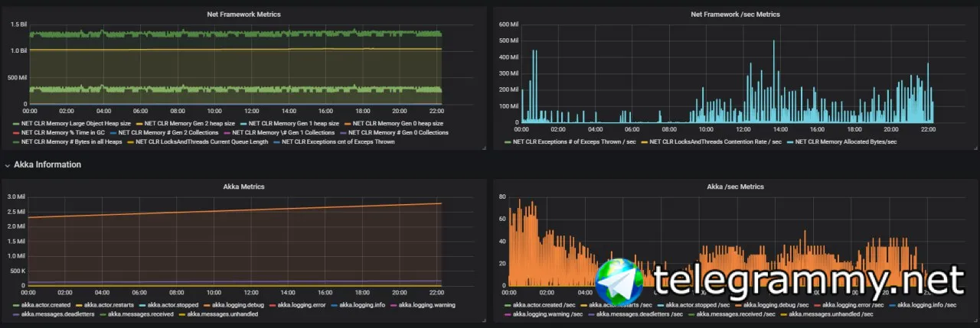Click LocksAndThreads Contention Rate / sec legend marker

point(645,142)
